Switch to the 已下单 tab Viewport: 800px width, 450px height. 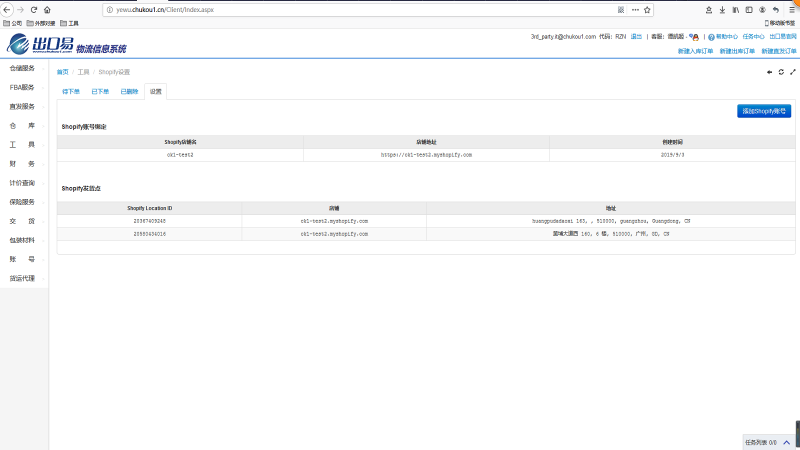tap(100, 91)
